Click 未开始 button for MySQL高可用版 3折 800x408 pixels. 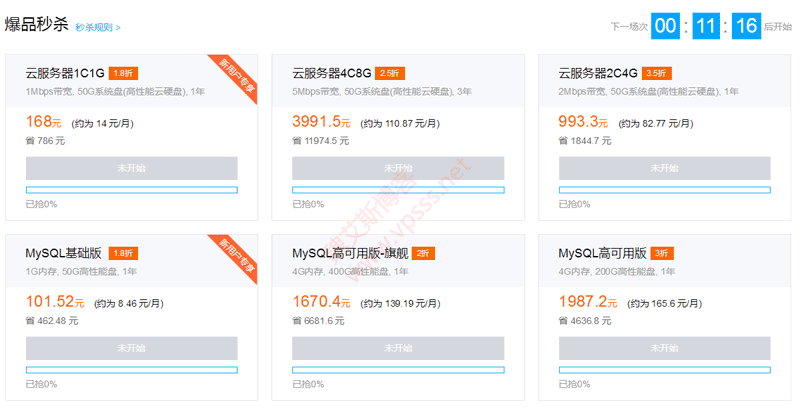click(664, 348)
